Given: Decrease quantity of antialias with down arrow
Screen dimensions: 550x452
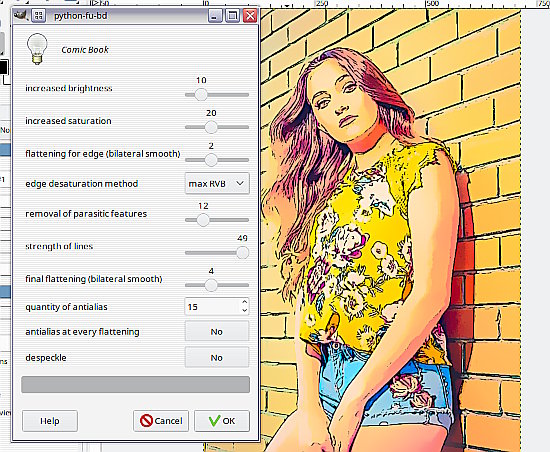Looking at the screenshot, I should (x=244, y=311).
